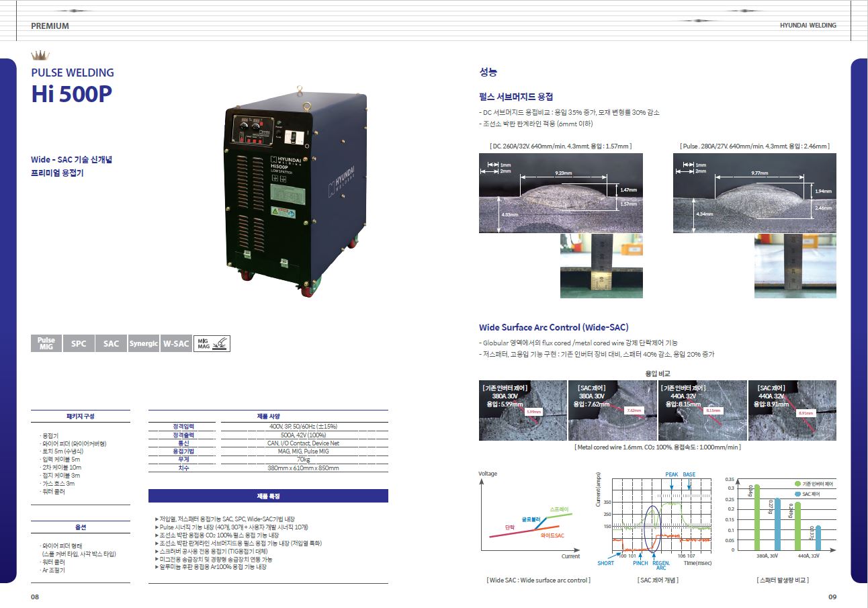Click the blue '제품 특징' header bar
This screenshot has height=608, width=868.
pyautogui.click(x=268, y=496)
